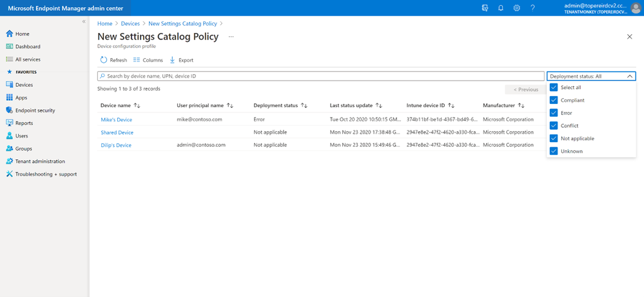Close the policy blade with X

point(630,37)
